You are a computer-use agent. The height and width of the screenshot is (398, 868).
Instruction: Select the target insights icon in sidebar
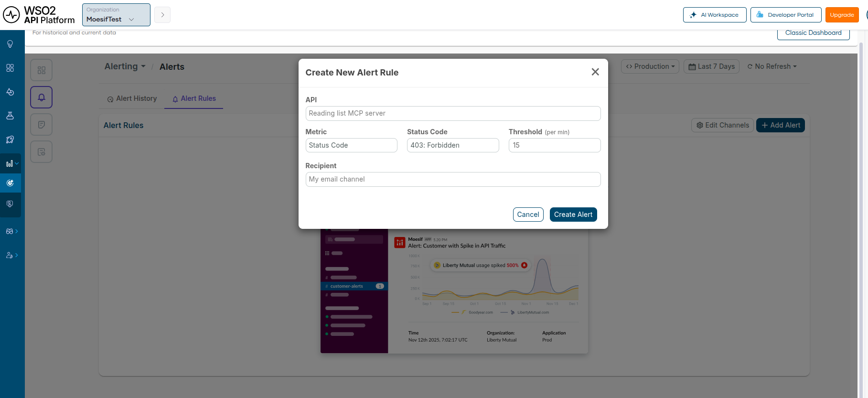click(x=10, y=183)
